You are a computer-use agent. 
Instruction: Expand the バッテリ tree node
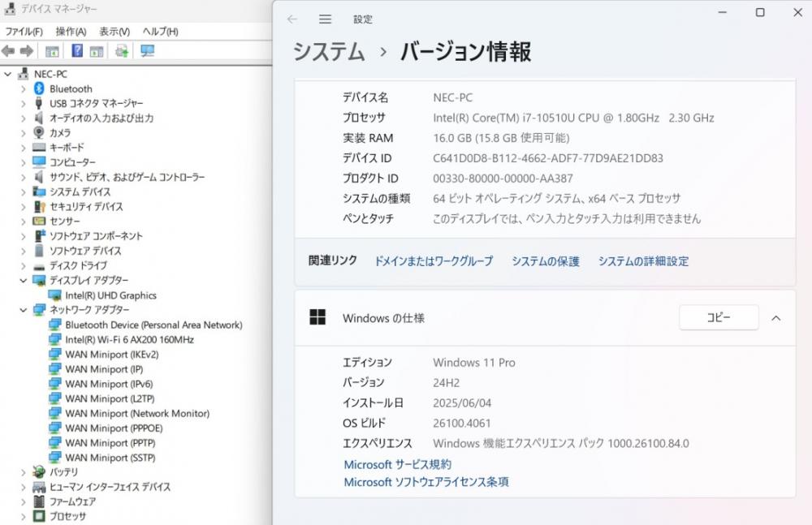pyautogui.click(x=24, y=472)
